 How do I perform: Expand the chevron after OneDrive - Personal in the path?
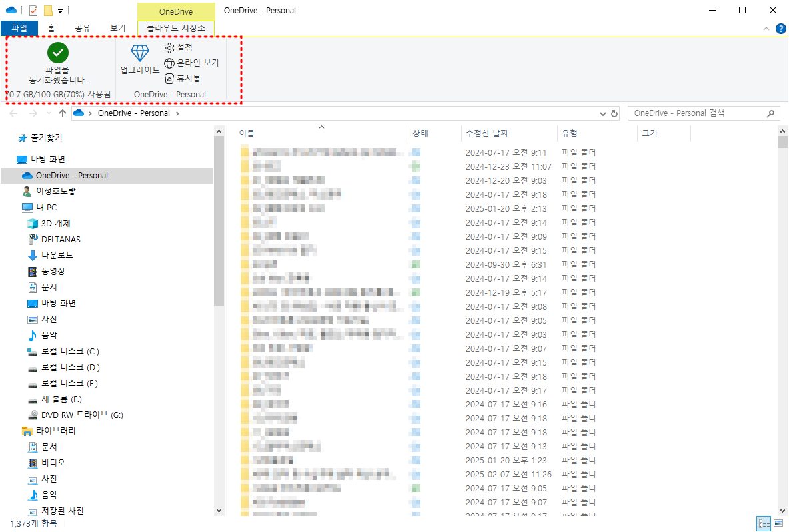click(177, 113)
